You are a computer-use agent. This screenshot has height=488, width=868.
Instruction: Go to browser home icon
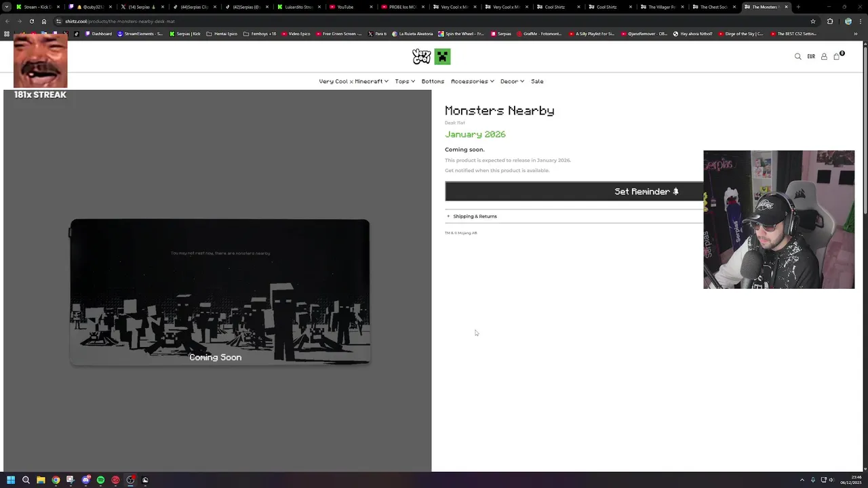click(x=44, y=21)
